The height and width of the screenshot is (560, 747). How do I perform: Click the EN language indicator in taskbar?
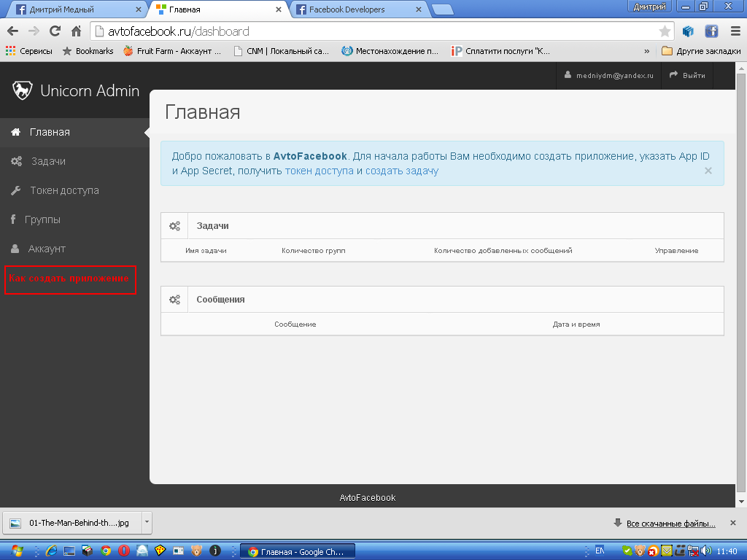point(600,551)
